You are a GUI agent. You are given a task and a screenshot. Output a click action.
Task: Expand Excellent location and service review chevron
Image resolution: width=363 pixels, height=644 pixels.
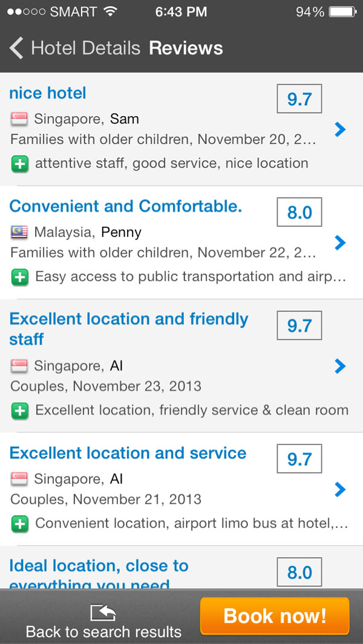(340, 489)
